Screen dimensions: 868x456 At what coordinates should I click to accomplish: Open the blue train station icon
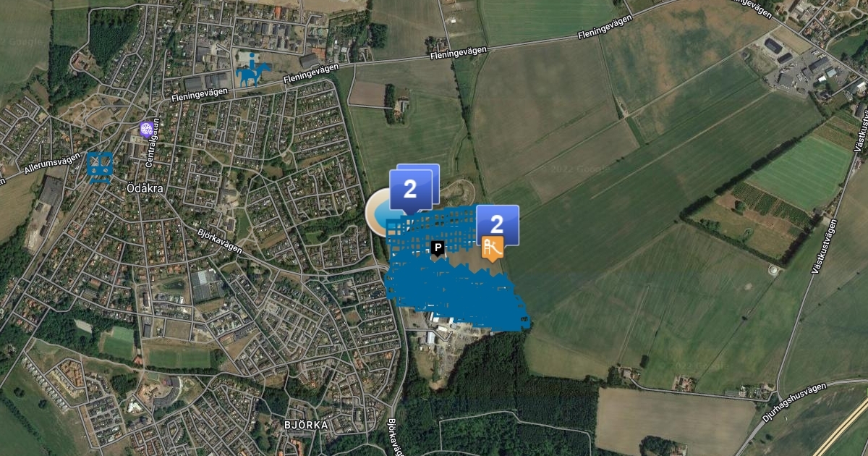[99, 166]
